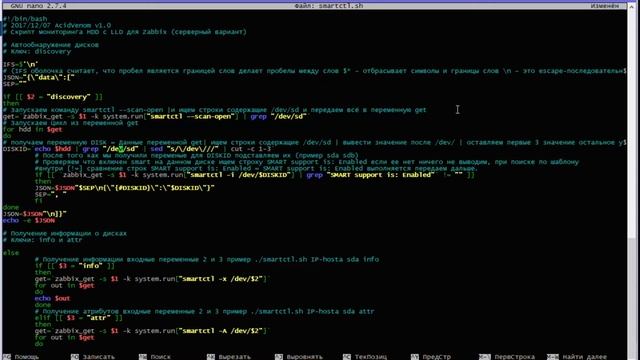Click the 'GNU nano 2.7.4' version text
640x360 pixels.
tap(38, 6)
